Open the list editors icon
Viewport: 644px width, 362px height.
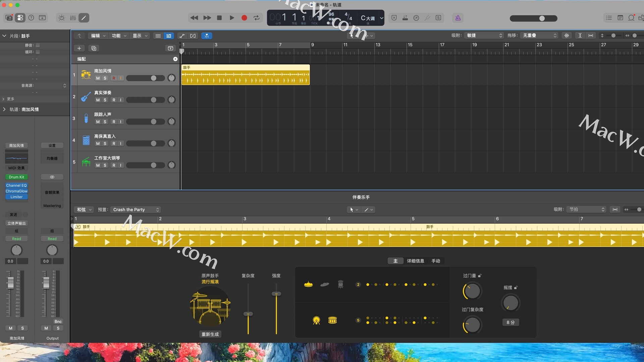[x=609, y=18]
